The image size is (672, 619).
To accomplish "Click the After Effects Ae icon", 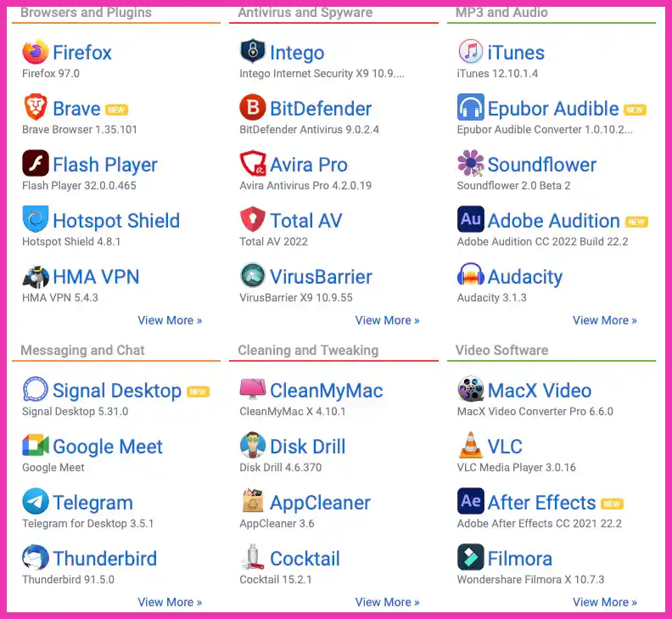I will pyautogui.click(x=471, y=501).
